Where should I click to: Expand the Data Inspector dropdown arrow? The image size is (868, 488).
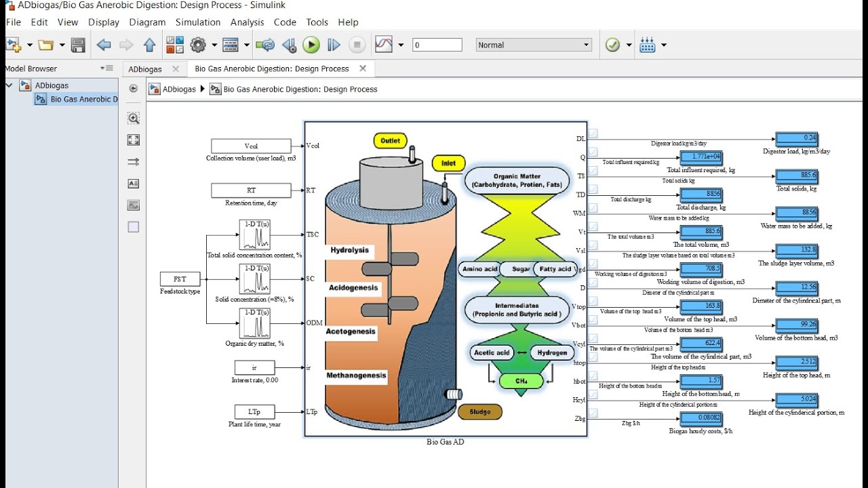[401, 45]
